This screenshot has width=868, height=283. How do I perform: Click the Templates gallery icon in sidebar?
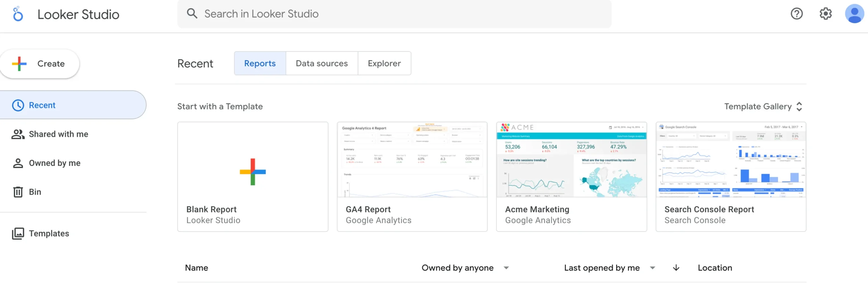pos(18,234)
